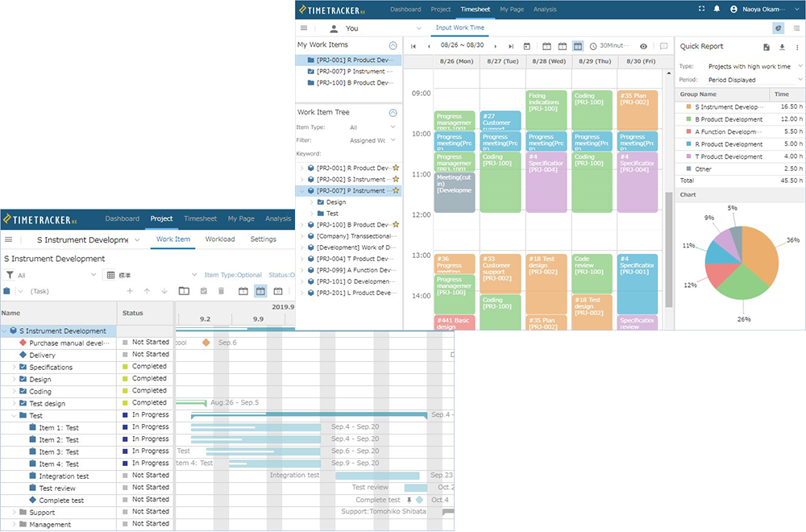
Task: Click the add (+) work item icon
Action: coord(129,291)
